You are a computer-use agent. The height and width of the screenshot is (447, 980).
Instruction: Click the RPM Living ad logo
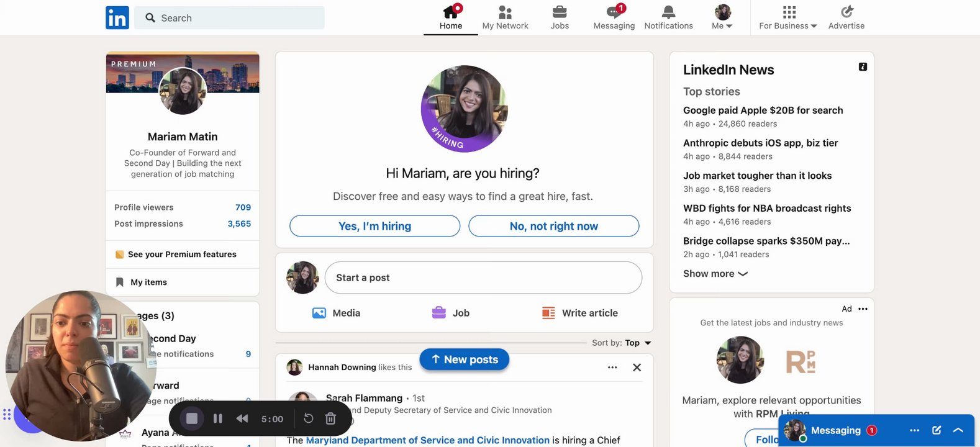point(801,361)
